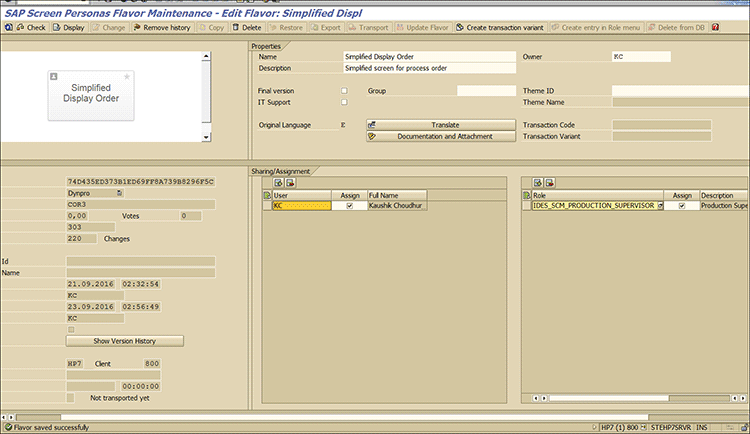Image resolution: width=750 pixels, height=434 pixels.
Task: Toggle Assign checkbox for IDES_SCM_PRODUCTION_SUPERVISOR role
Action: (682, 205)
